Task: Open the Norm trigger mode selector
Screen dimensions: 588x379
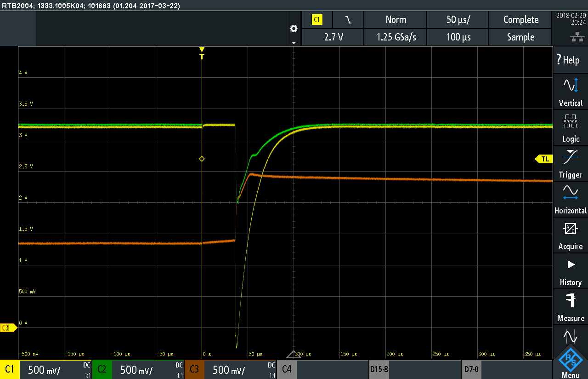Action: (x=396, y=20)
